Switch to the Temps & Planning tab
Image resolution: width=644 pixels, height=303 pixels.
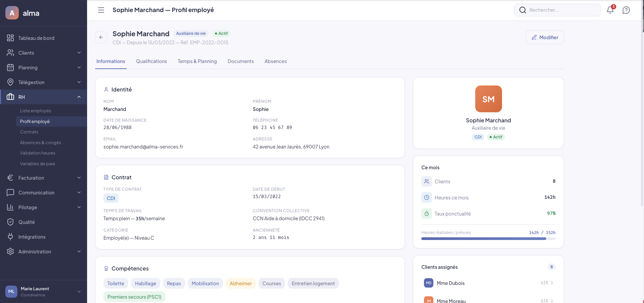click(197, 61)
